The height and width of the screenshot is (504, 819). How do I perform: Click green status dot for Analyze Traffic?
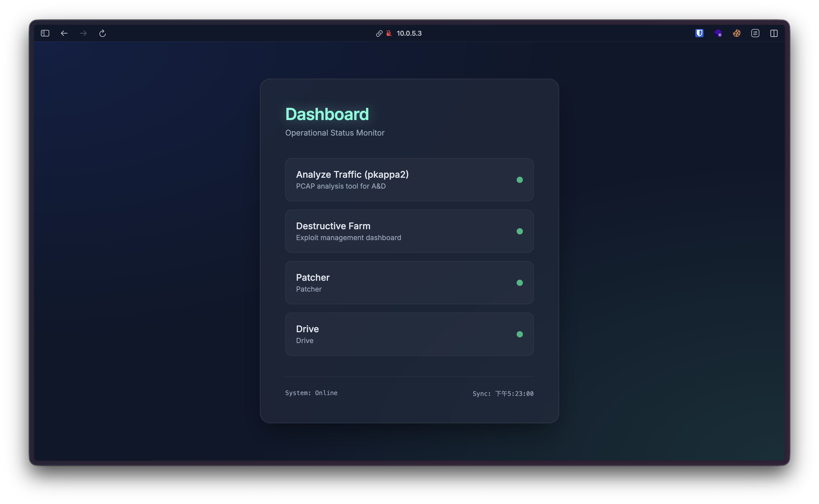click(x=520, y=180)
